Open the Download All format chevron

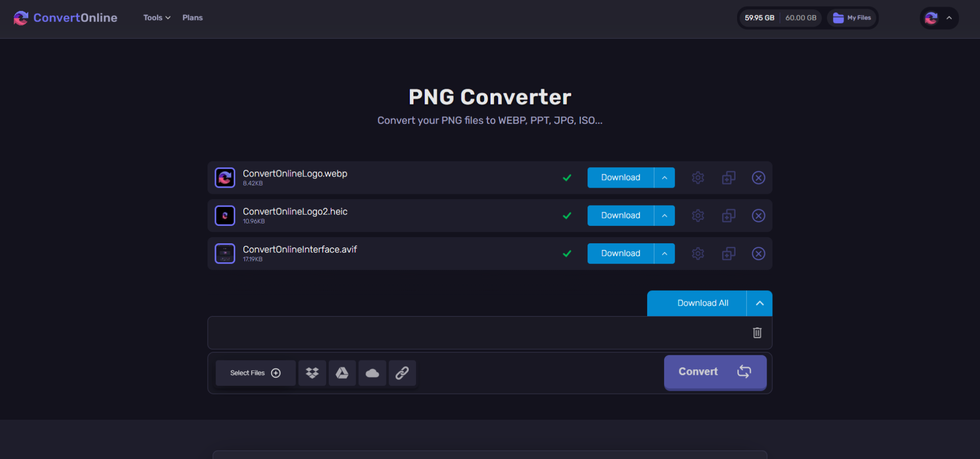759,303
